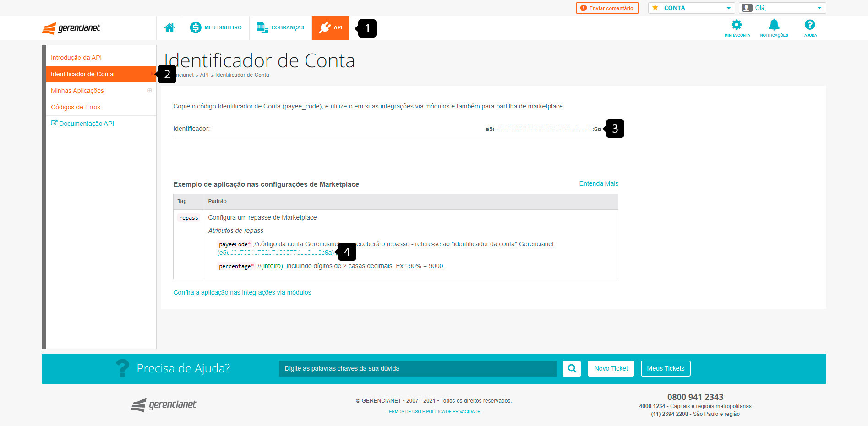
Task: Open Confira a aplicação nas integrações link
Action: click(x=242, y=292)
